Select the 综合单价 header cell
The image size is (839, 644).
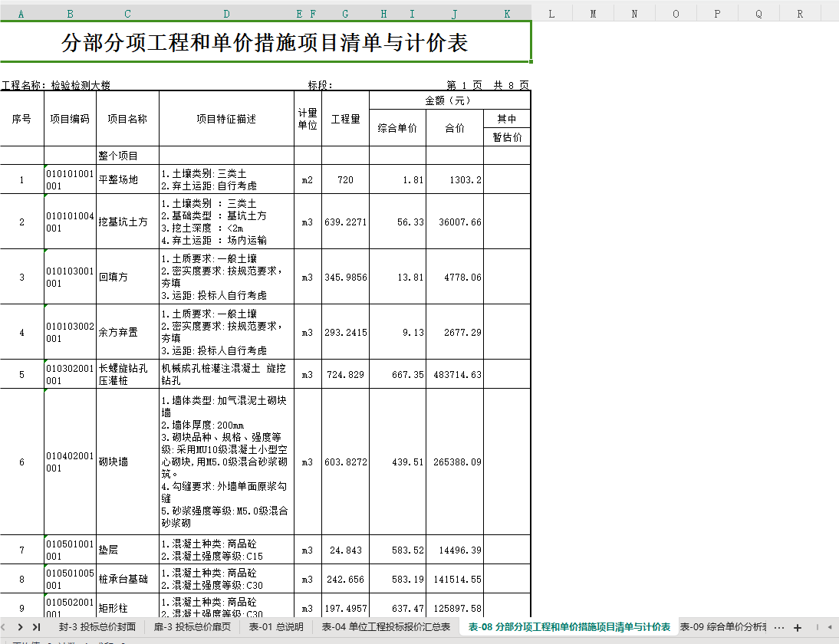coord(397,128)
